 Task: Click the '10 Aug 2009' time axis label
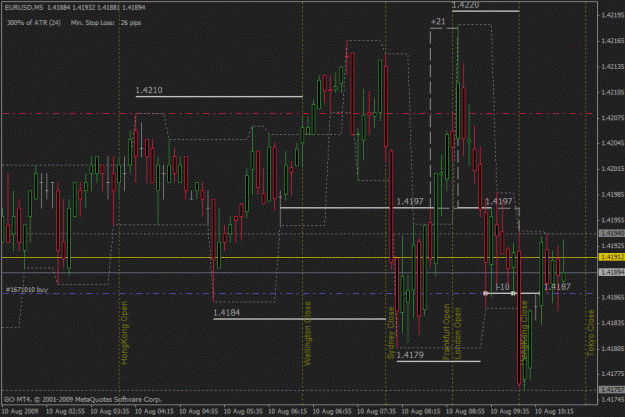pyautogui.click(x=20, y=411)
